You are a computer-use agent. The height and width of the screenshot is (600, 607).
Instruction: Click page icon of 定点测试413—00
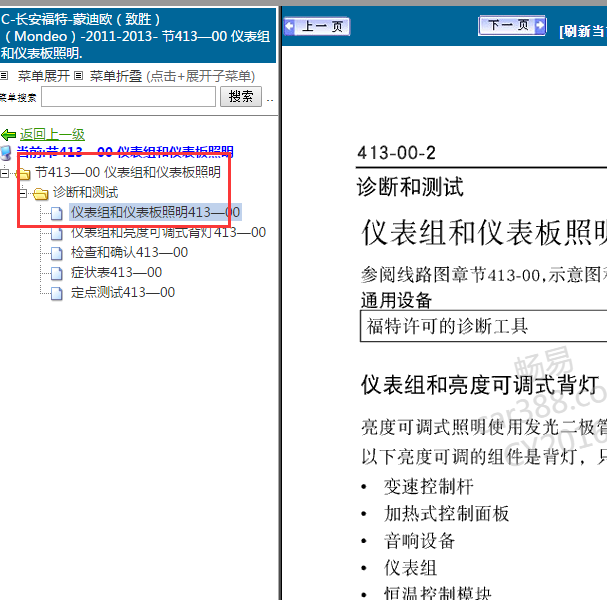pos(57,293)
